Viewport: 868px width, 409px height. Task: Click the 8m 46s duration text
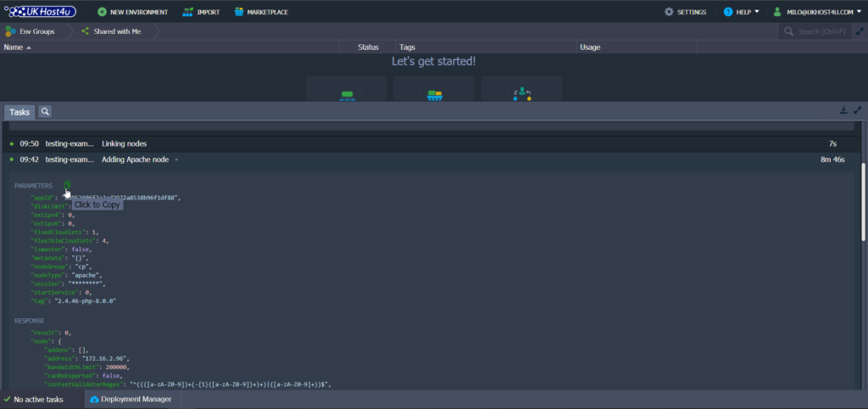click(x=832, y=160)
